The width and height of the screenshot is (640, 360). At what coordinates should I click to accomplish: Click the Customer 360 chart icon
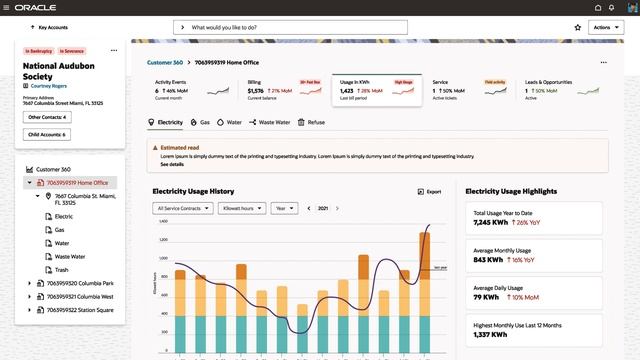coord(29,169)
